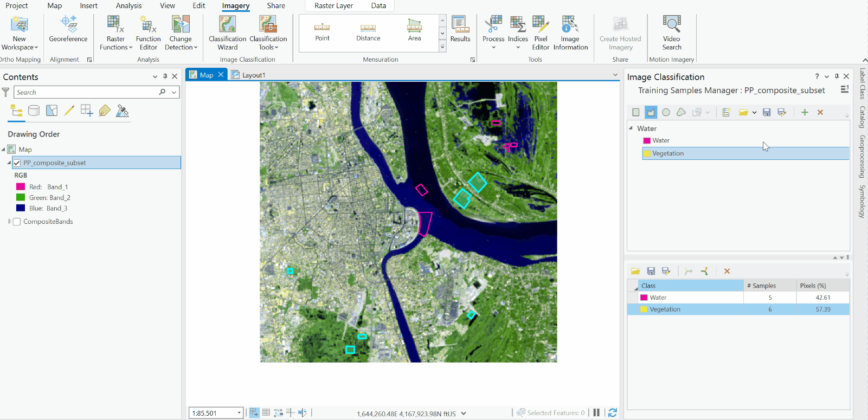The image size is (868, 420).
Task: Pause map drawing
Action: coord(596,413)
